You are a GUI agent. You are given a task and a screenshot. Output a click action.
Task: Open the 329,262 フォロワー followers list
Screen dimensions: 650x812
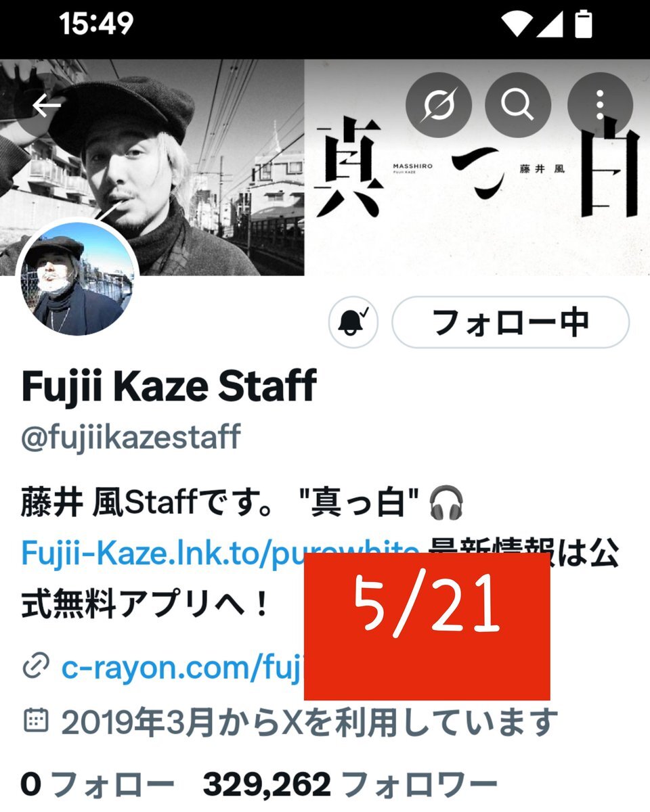pyautogui.click(x=350, y=785)
